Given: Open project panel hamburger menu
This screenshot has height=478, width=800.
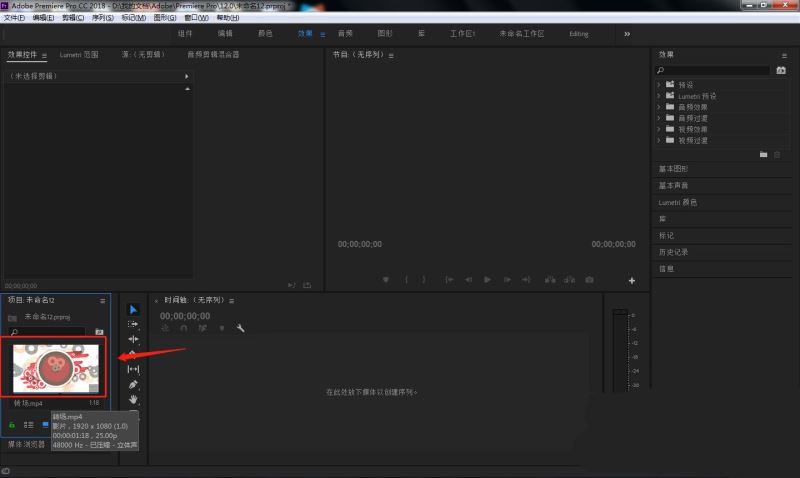Looking at the screenshot, I should pos(103,300).
